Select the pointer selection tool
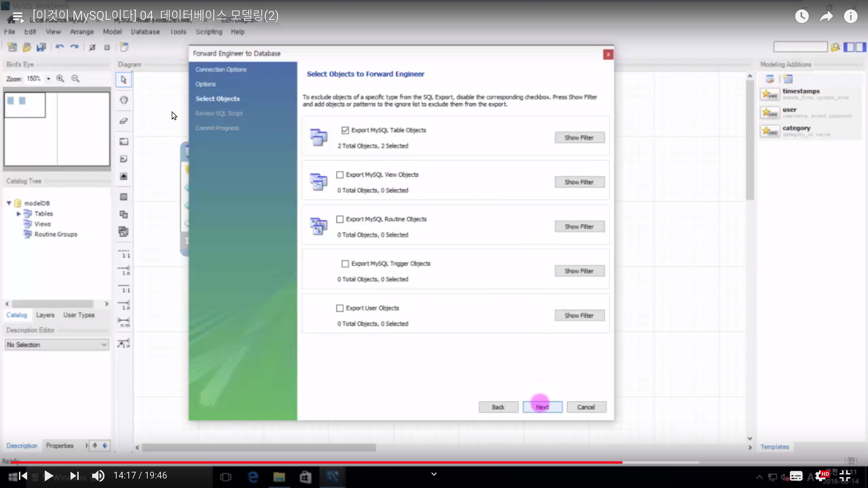This screenshot has height=488, width=868. pyautogui.click(x=123, y=80)
